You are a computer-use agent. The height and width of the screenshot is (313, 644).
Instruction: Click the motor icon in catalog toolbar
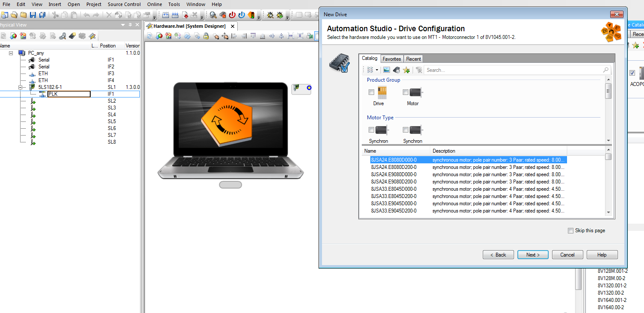click(x=396, y=70)
